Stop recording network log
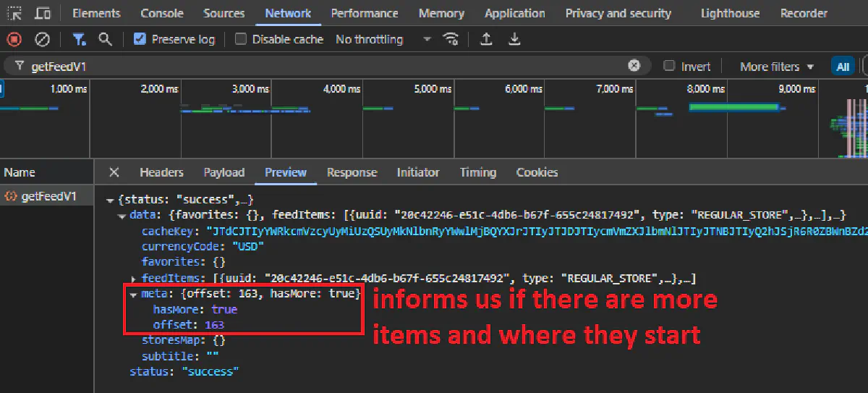Screen dimensions: 868x393 coord(14,39)
